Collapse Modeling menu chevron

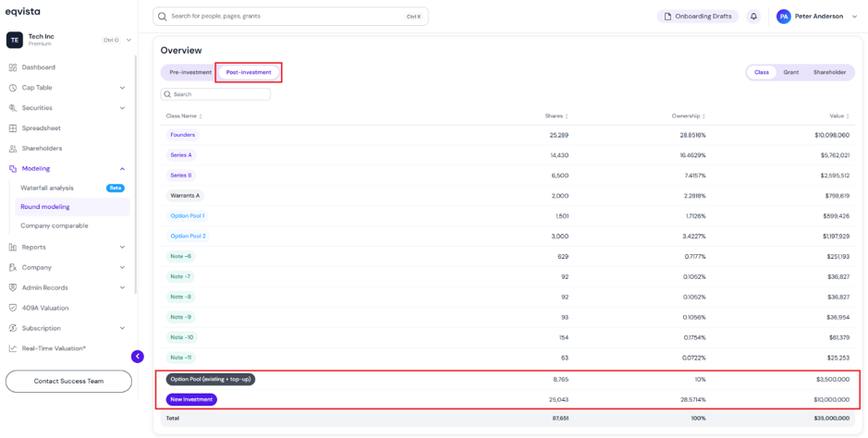click(x=122, y=169)
